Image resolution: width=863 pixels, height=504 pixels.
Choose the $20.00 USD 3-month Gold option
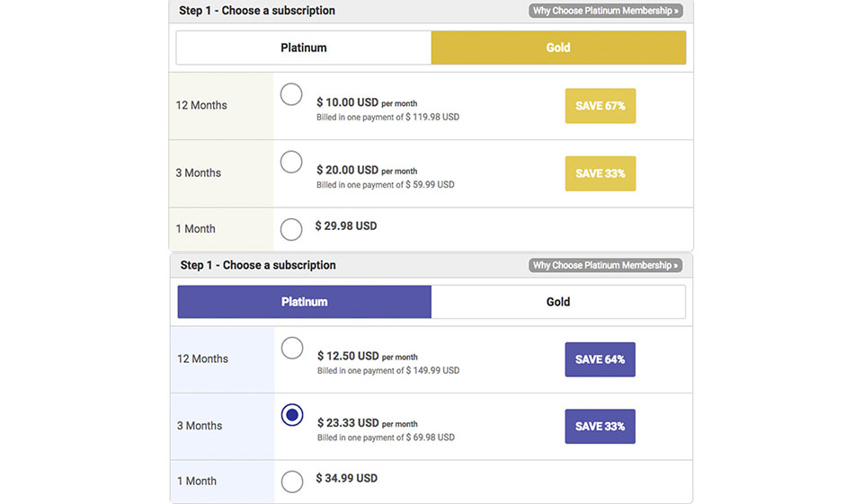point(291,162)
